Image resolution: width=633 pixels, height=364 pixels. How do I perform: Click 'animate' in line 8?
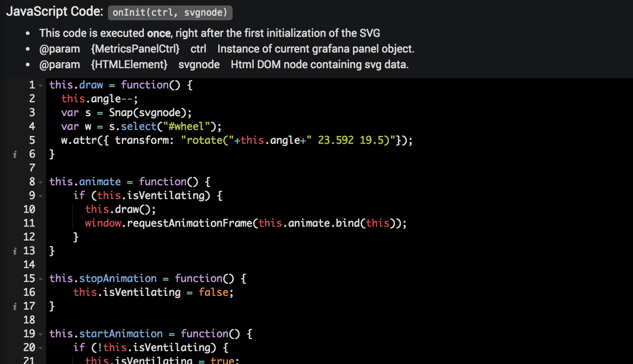point(100,182)
